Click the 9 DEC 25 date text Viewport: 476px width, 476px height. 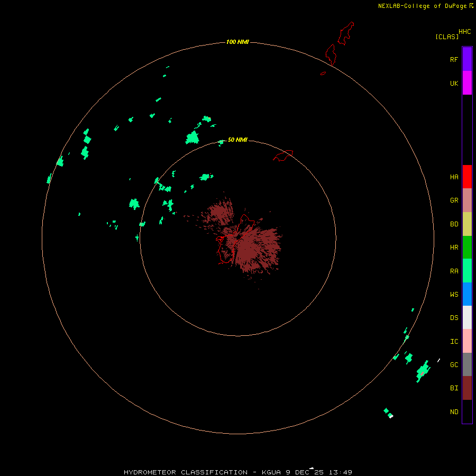tap(305, 472)
